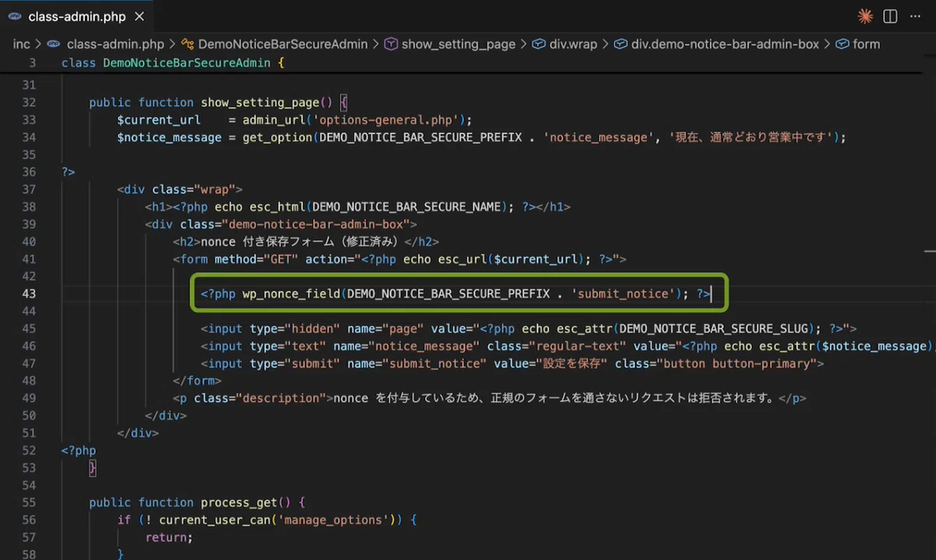The image size is (936, 560).
Task: Click show_setting_page function name on line 32
Action: pos(260,102)
